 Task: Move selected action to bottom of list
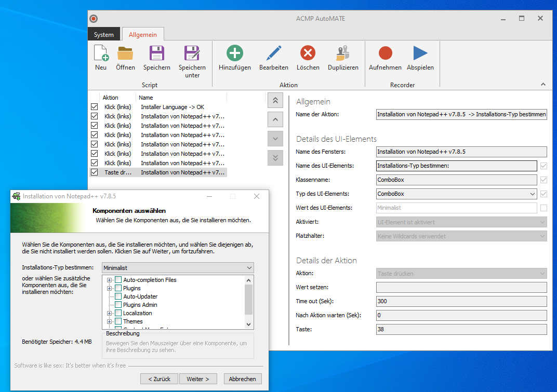(x=275, y=158)
